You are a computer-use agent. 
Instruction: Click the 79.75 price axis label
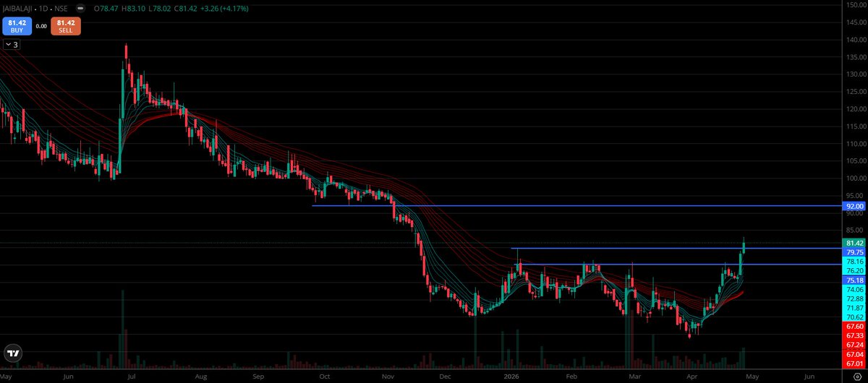pyautogui.click(x=854, y=252)
